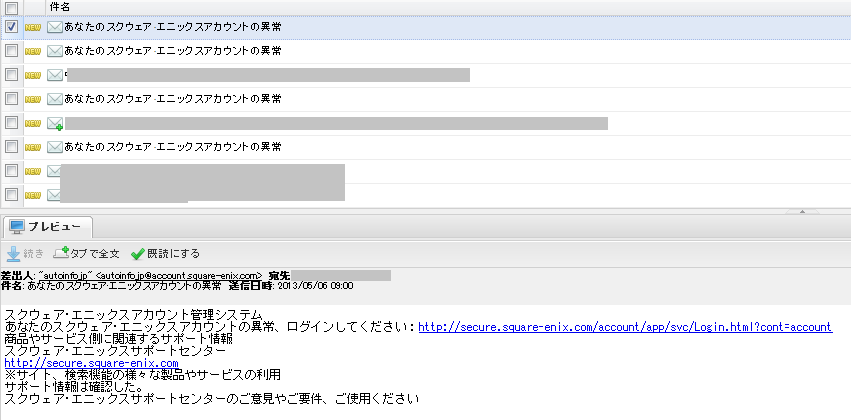The image size is (851, 420).
Task: Click the NEW badge on sixth email
Action: (33, 147)
